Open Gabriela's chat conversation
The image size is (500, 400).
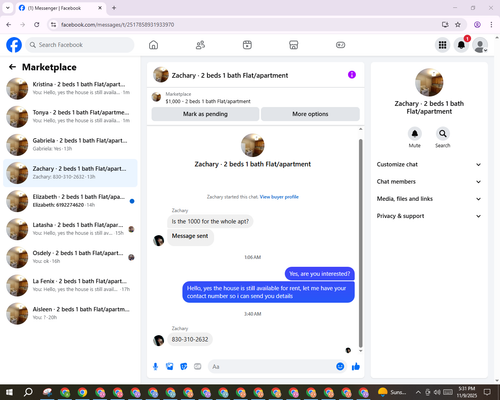coord(70,145)
